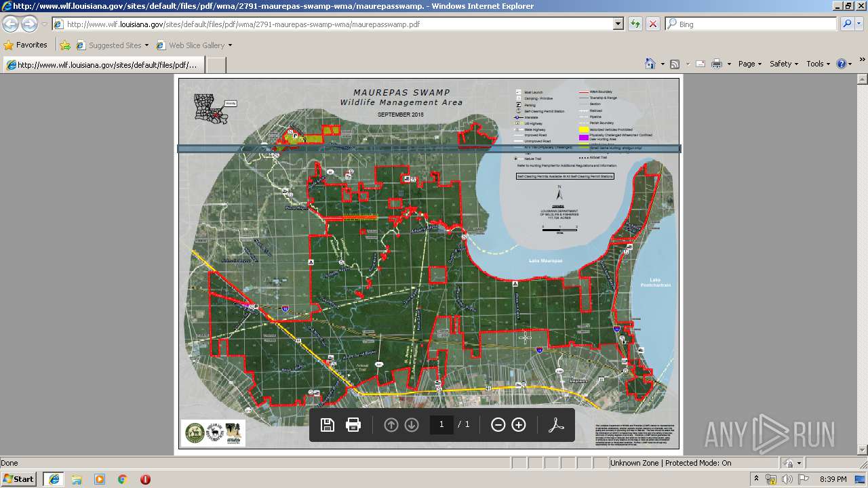Go to next PDF page down arrow
Viewport: 868px width, 488px height.
[412, 425]
